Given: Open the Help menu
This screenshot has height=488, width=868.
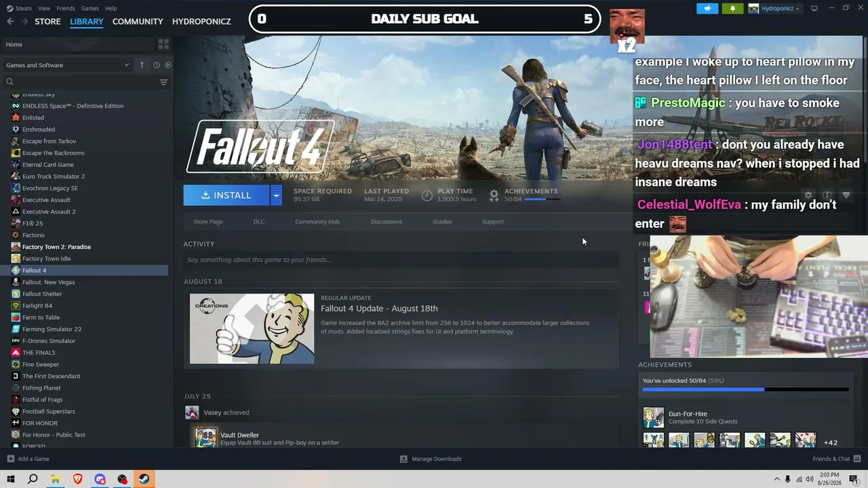Looking at the screenshot, I should [111, 8].
